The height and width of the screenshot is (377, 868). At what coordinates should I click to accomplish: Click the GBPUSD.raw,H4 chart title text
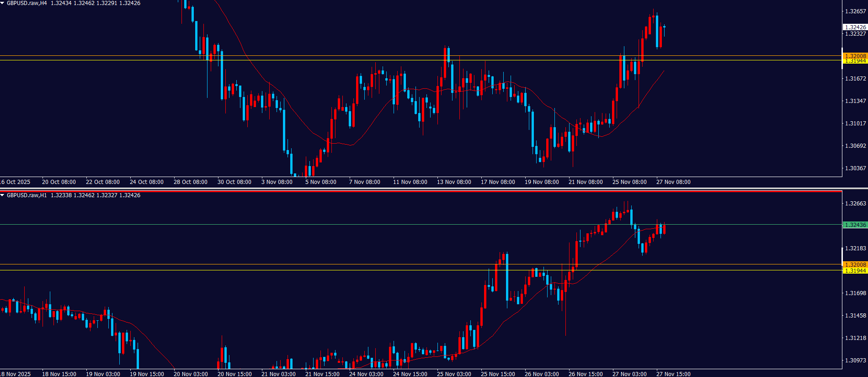click(x=27, y=3)
